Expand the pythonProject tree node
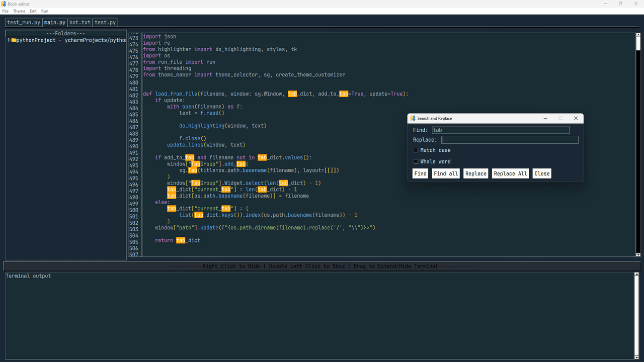The height and width of the screenshot is (362, 644). [x=9, y=40]
